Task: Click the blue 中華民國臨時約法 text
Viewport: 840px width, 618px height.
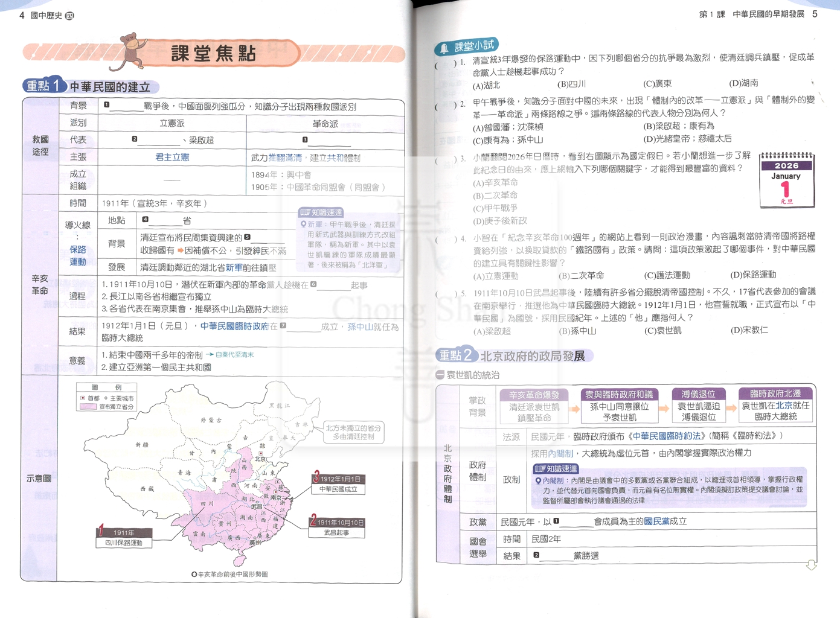Action: [x=667, y=436]
